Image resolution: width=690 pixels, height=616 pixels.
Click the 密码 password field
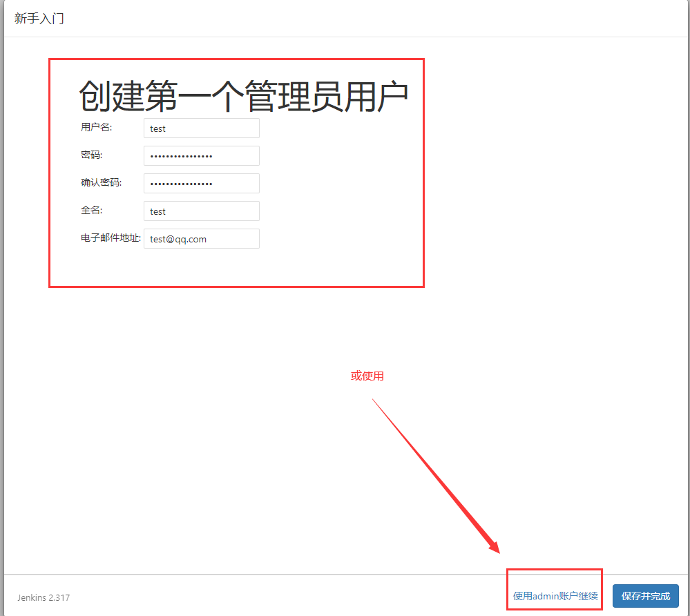pos(202,156)
